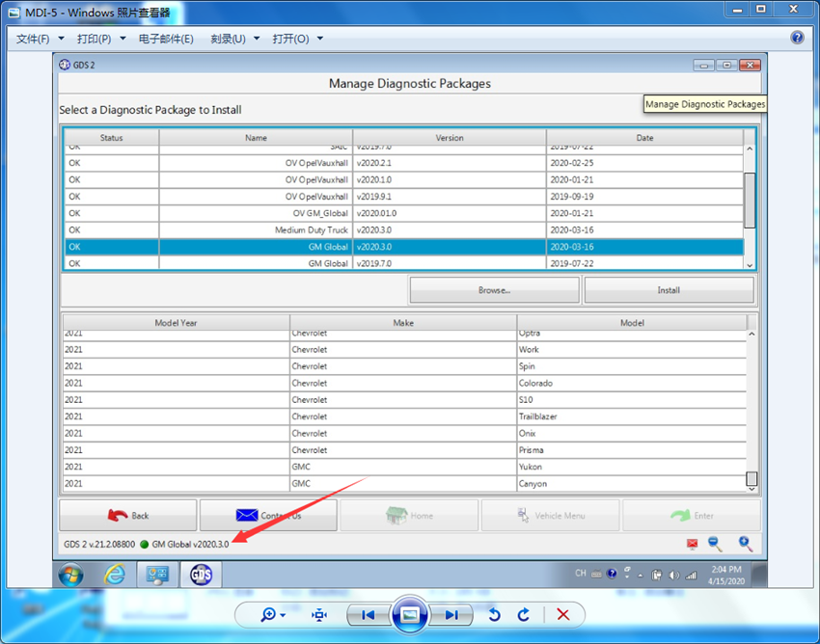Image resolution: width=820 pixels, height=644 pixels.
Task: Click the Enter button
Action: 692,516
